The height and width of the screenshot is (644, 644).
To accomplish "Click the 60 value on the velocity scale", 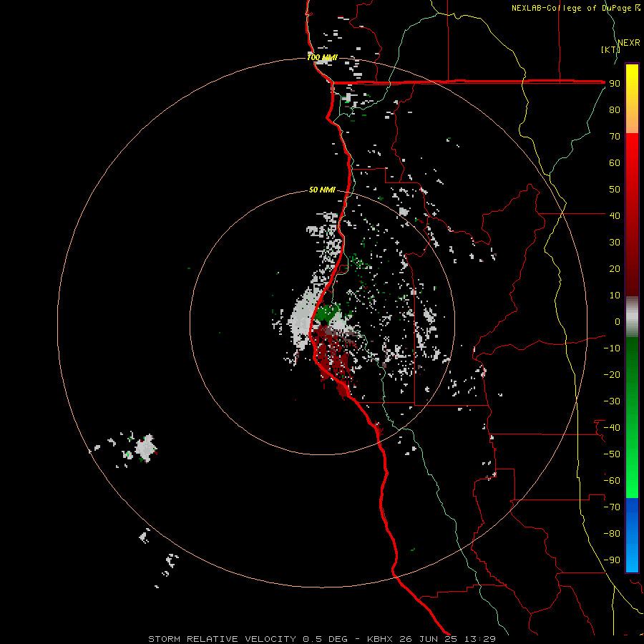I will (615, 162).
